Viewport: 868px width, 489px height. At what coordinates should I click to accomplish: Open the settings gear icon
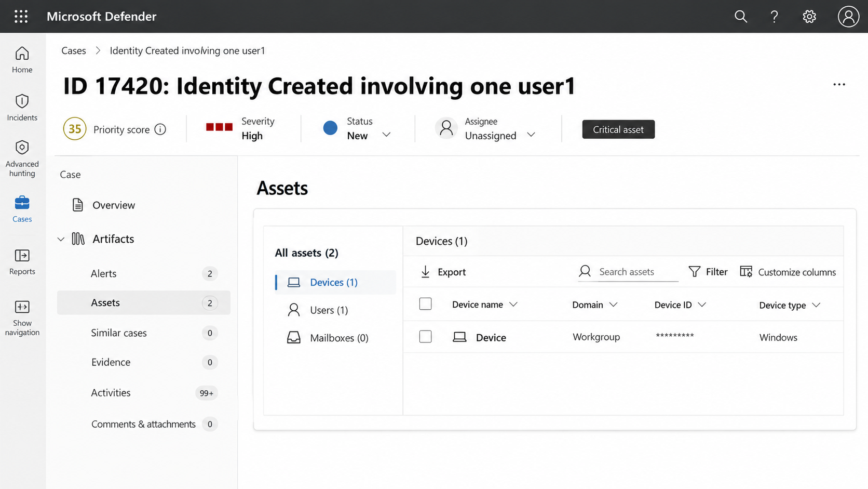(809, 17)
